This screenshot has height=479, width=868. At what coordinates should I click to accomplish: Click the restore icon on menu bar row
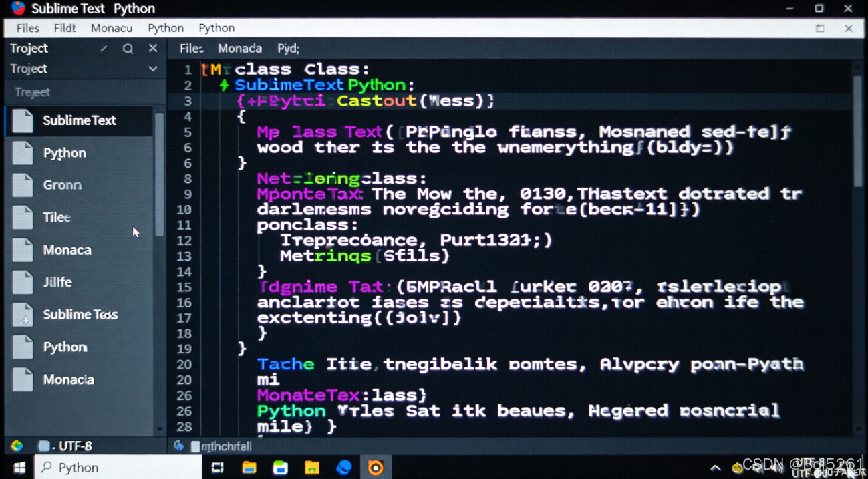[x=820, y=28]
